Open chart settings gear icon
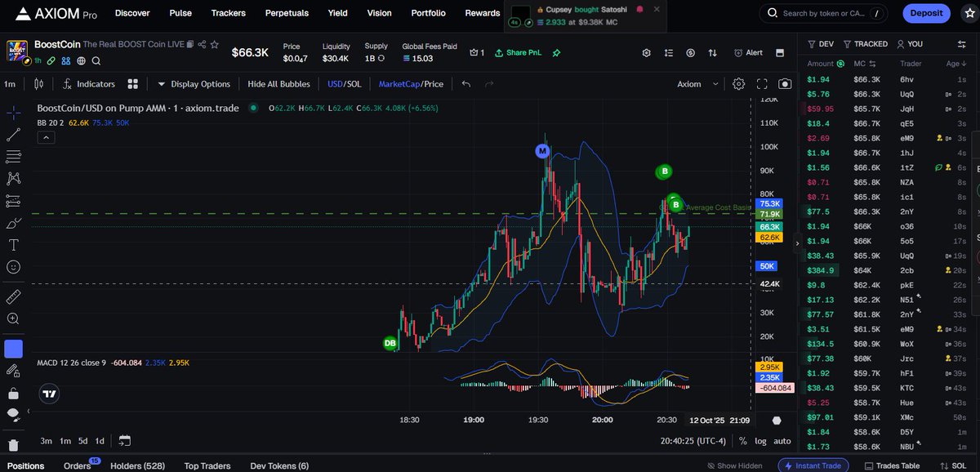This screenshot has height=472, width=980. [738, 84]
